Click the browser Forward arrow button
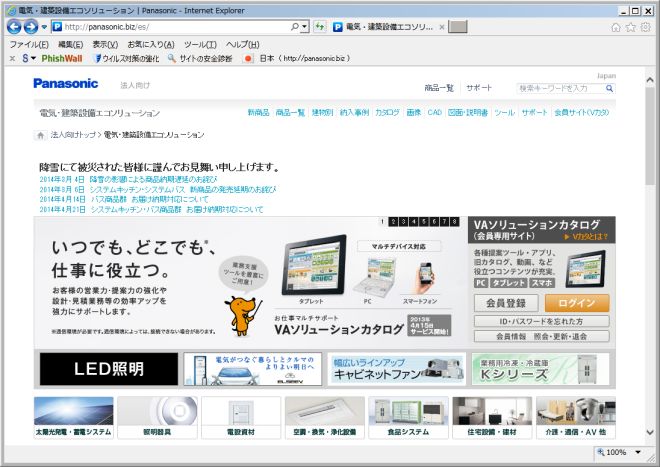Image resolution: width=660 pixels, height=467 pixels. (x=31, y=27)
